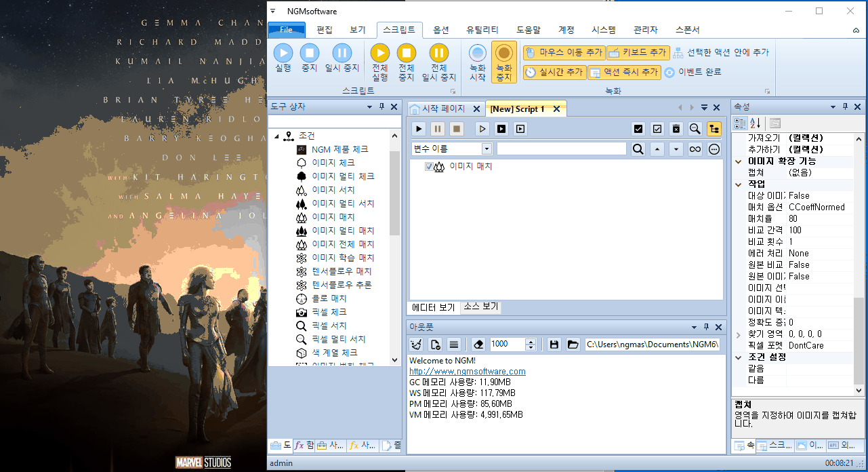
Task: Click the open folder icon in output toolbar
Action: click(x=573, y=345)
